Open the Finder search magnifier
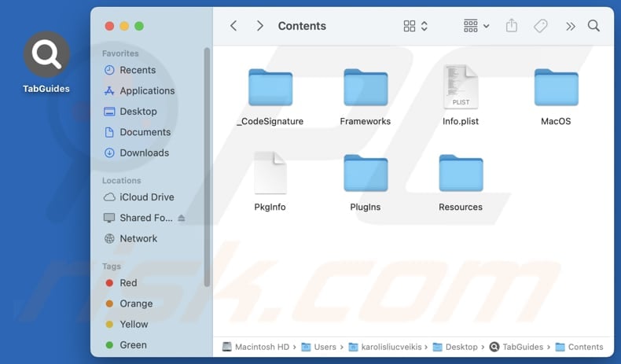Viewport: 621px width, 364px height. tap(593, 26)
